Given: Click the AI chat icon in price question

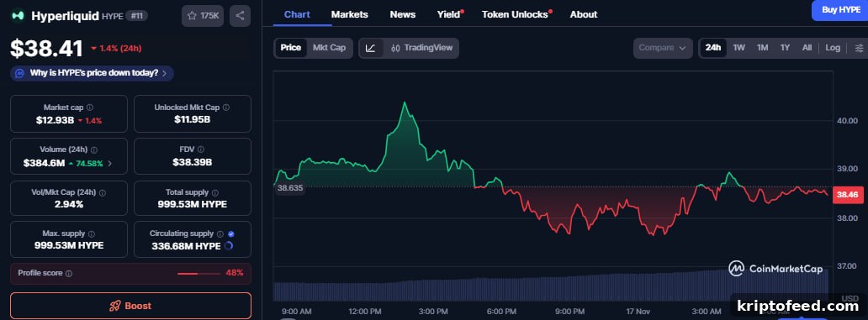Looking at the screenshot, I should click(x=19, y=74).
